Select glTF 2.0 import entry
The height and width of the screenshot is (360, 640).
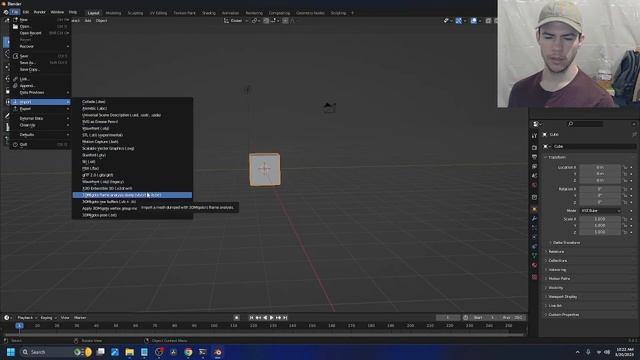click(x=132, y=175)
